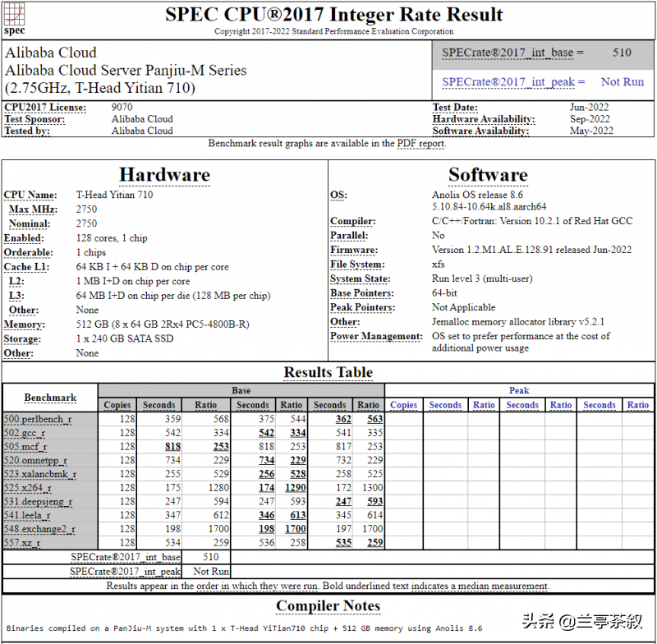Image resolution: width=657 pixels, height=644 pixels.
Task: Open the 505.mcf_r benchmark link
Action: tap(27, 446)
